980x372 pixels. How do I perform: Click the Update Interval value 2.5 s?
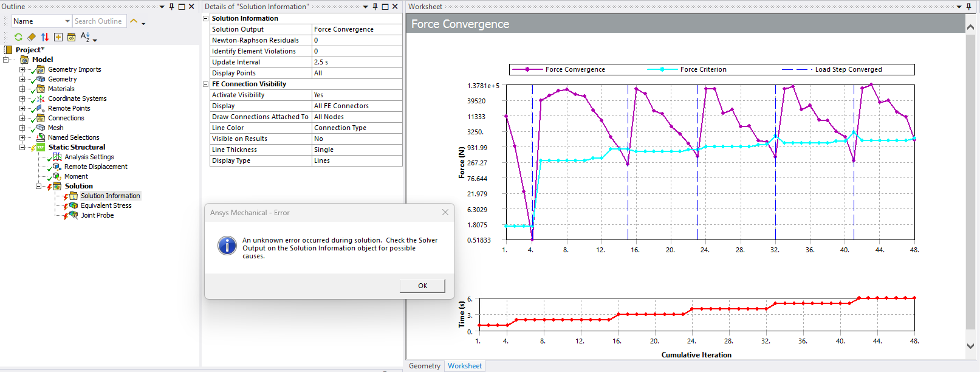tap(357, 62)
